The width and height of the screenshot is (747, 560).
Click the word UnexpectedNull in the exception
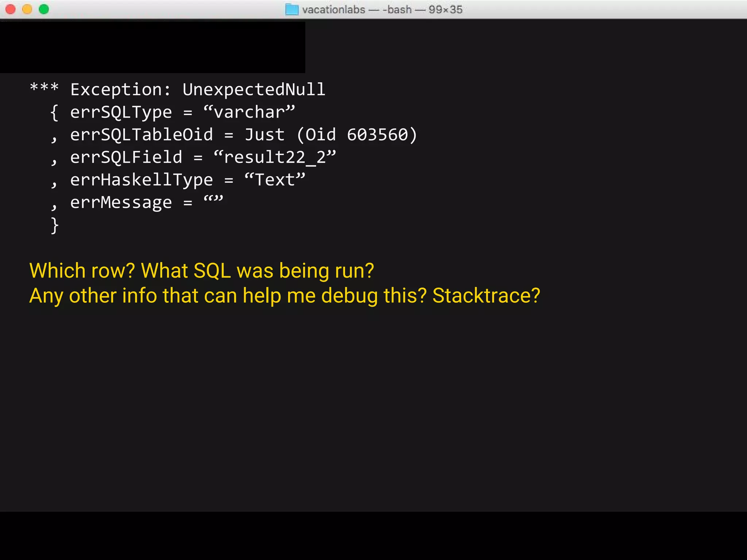[x=253, y=90]
